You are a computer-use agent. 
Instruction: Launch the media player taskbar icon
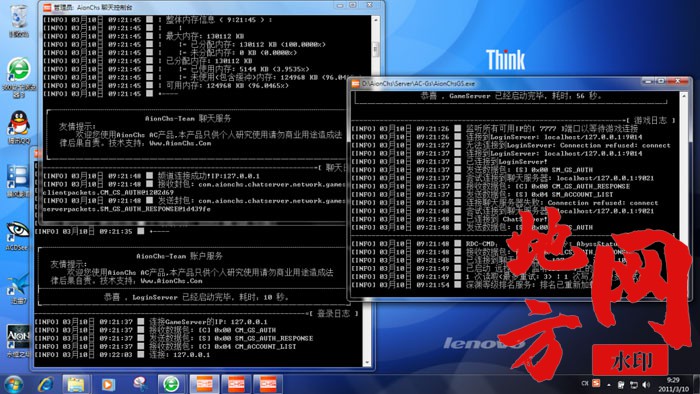(108, 384)
